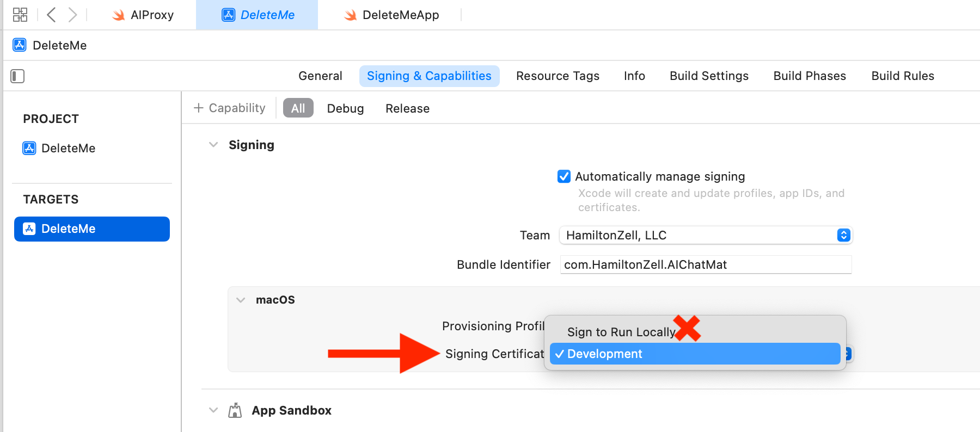Collapse the Signing section
Image resolution: width=980 pixels, height=432 pixels.
pos(213,145)
